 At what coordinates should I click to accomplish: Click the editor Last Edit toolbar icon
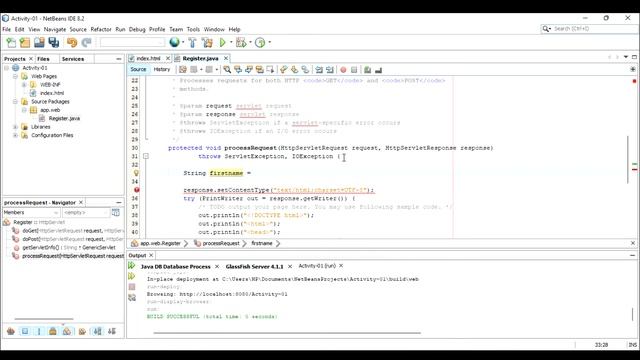[x=182, y=70]
